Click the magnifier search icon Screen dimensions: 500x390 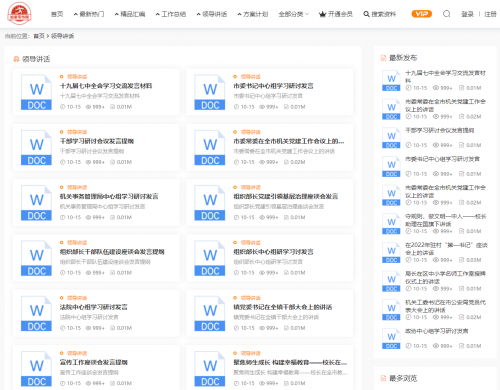click(447, 14)
